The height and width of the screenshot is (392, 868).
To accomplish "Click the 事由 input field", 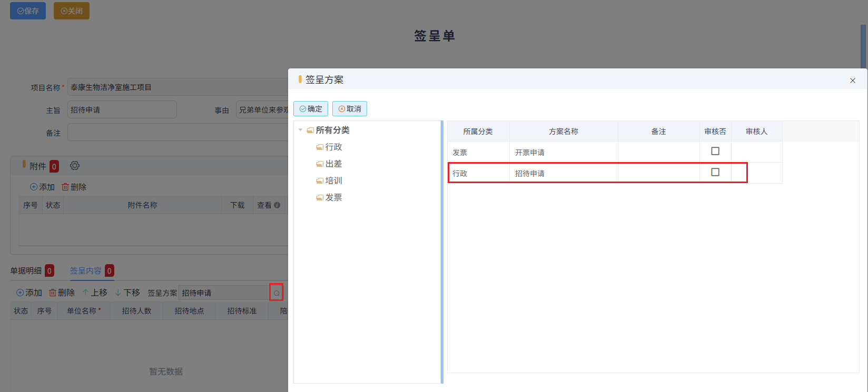I will coord(262,110).
